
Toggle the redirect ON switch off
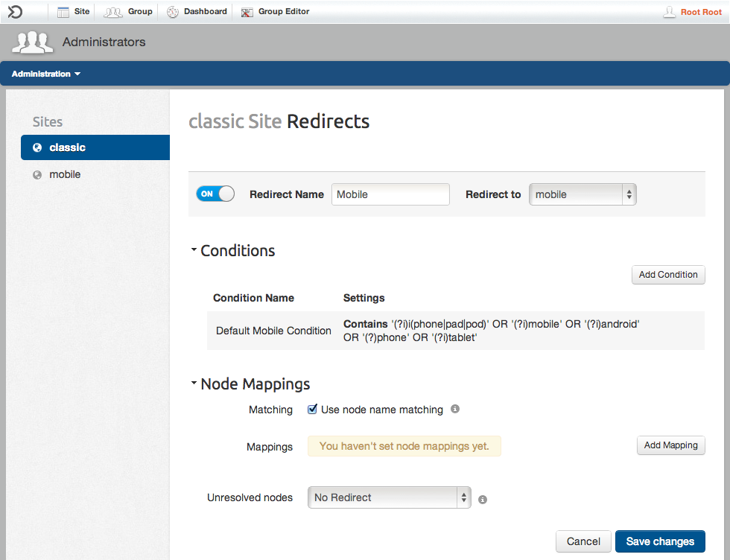[215, 194]
